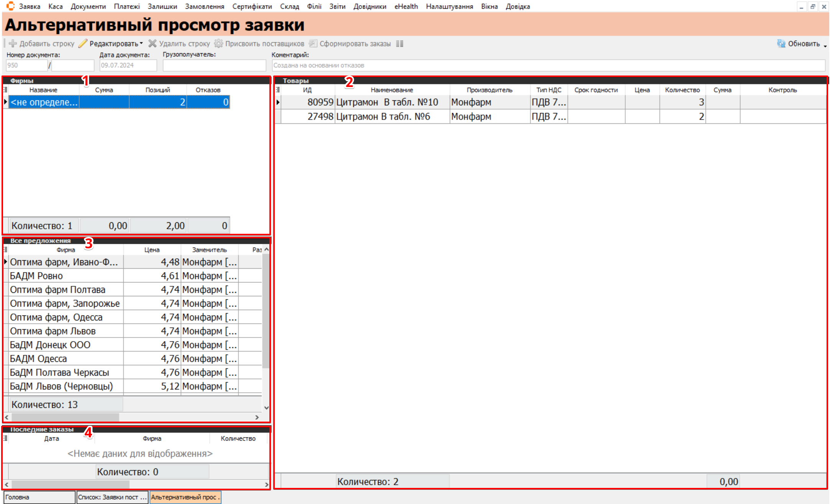Open column chooser in Все предложения grid
Image resolution: width=830 pixels, height=504 pixels.
(5, 250)
